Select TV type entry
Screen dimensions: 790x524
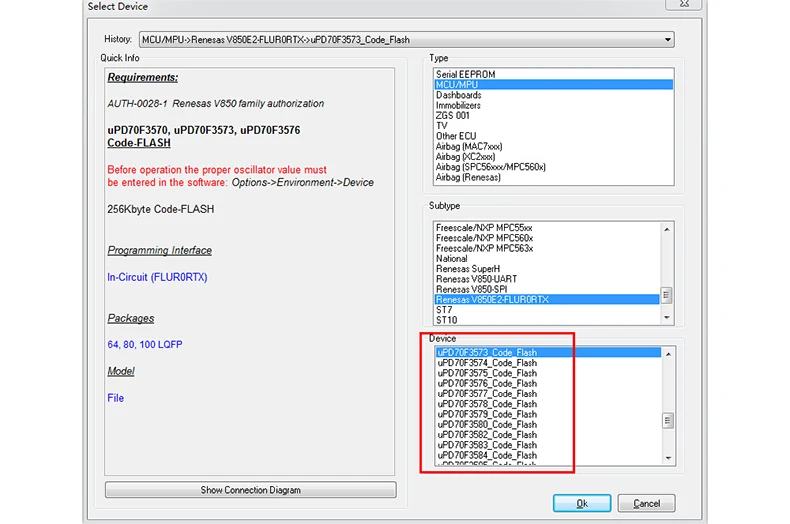coord(553,126)
